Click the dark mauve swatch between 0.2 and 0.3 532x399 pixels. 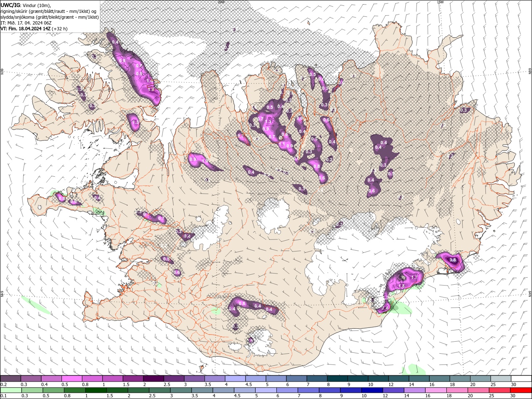tap(10, 379)
